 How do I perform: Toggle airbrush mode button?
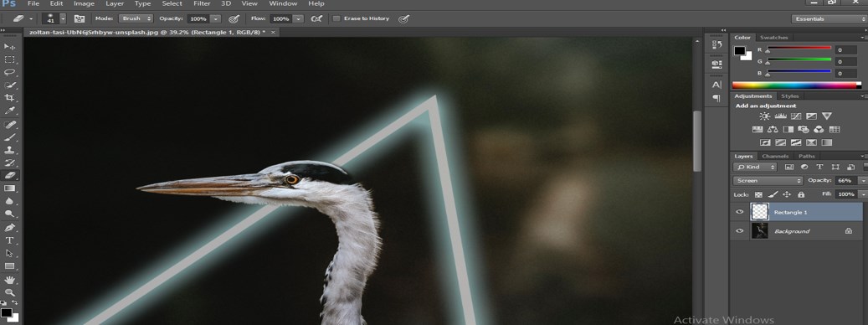click(316, 18)
